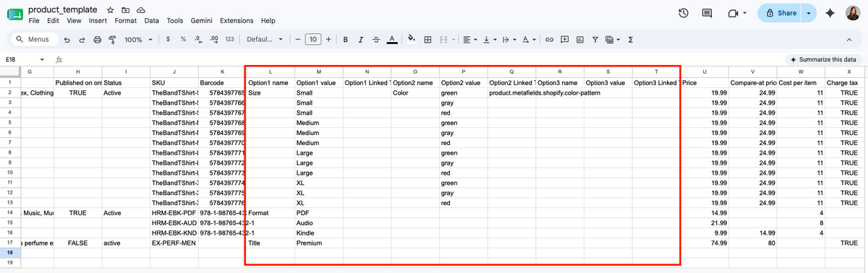This screenshot has width=868, height=273.
Task: Start a Meet call camera icon
Action: point(733,13)
